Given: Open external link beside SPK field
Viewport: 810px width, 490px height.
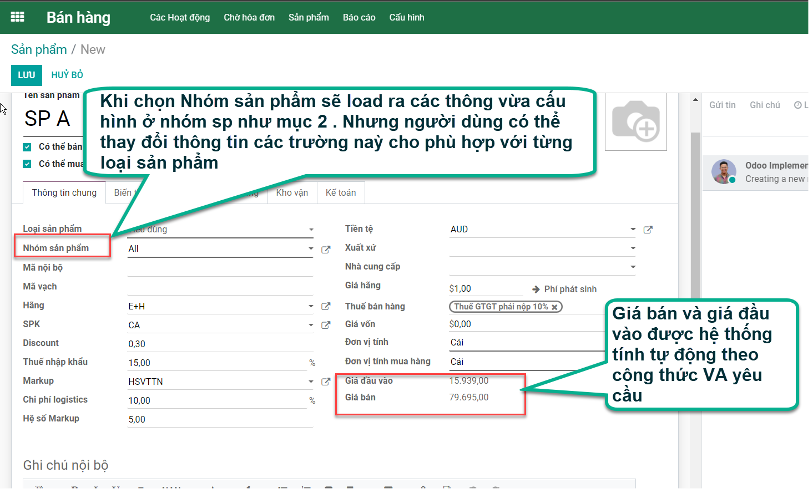Looking at the screenshot, I should (x=325, y=325).
